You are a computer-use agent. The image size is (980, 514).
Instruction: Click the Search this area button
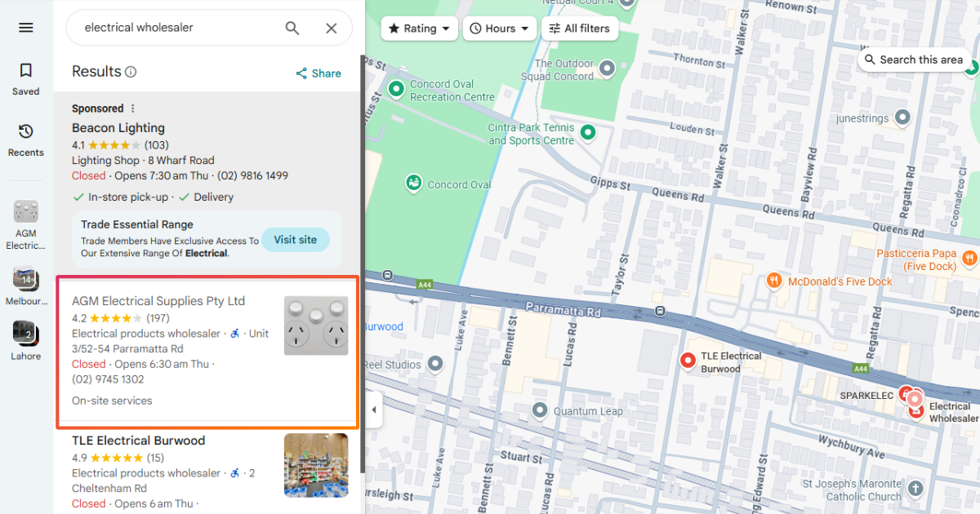tap(914, 60)
